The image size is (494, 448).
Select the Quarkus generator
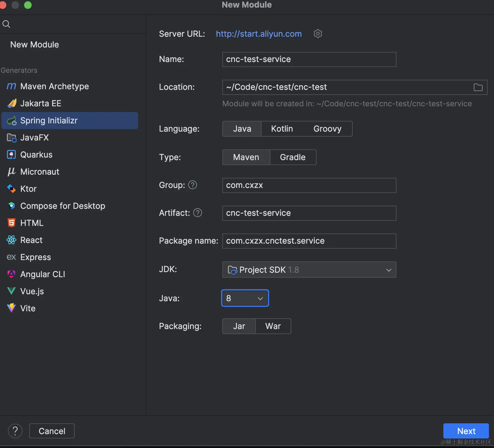tap(36, 155)
